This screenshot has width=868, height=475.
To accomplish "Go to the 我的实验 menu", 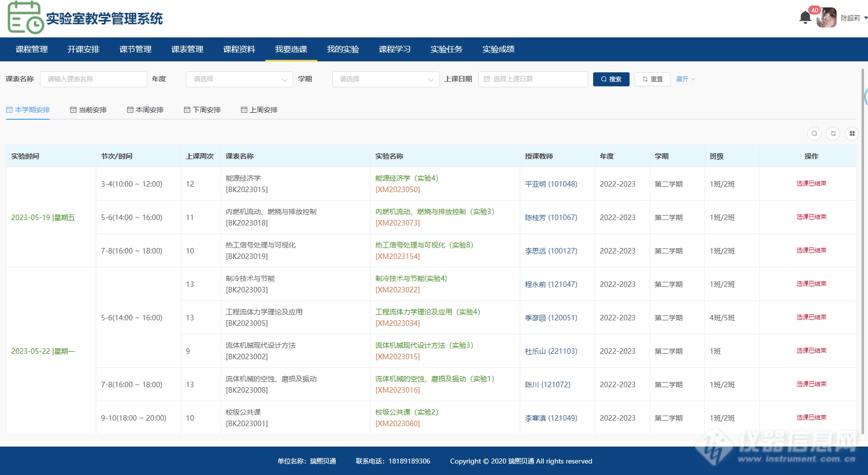I will [x=343, y=49].
